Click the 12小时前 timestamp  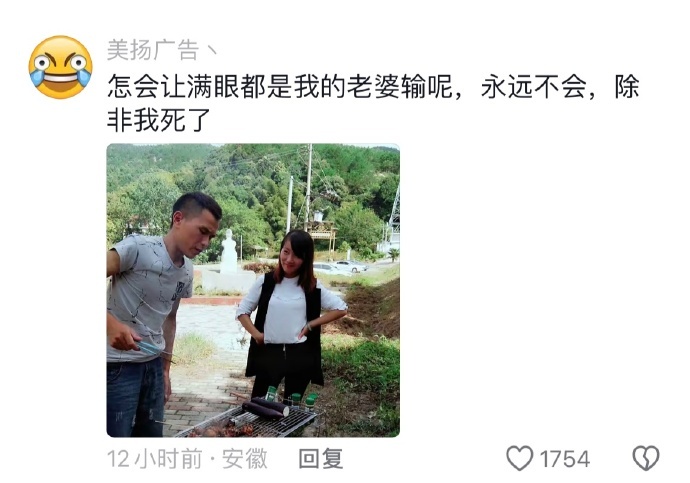tap(154, 459)
